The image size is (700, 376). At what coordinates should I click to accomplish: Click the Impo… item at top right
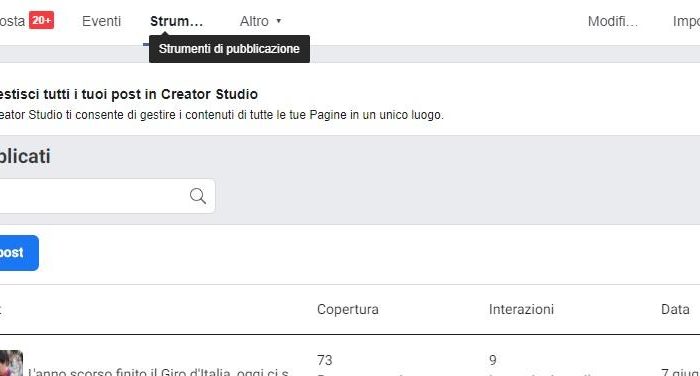click(686, 21)
